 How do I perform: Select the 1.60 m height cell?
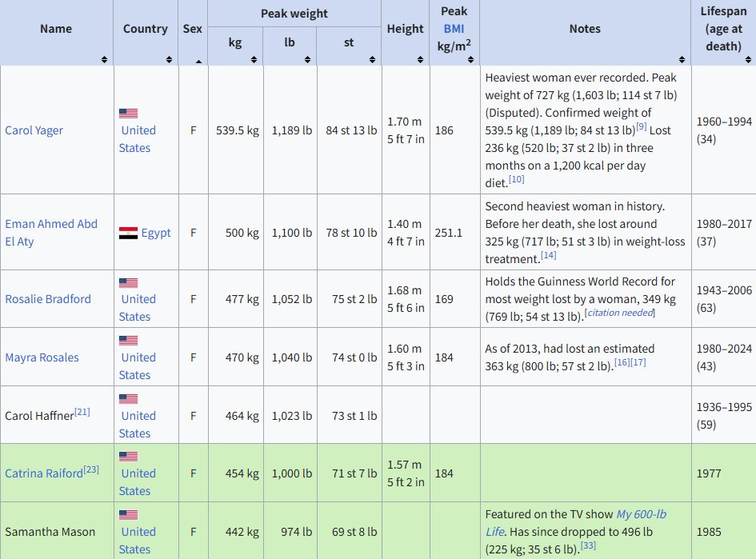click(406, 357)
